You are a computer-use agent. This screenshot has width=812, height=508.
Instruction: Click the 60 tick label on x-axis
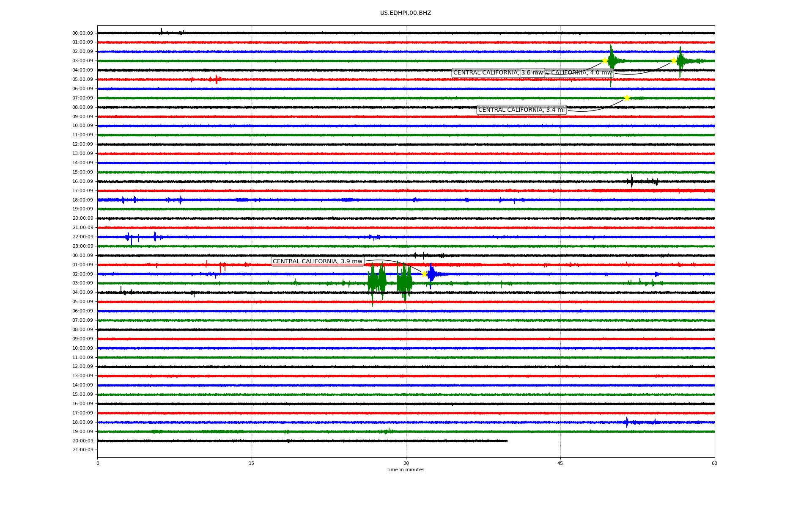pos(714,463)
